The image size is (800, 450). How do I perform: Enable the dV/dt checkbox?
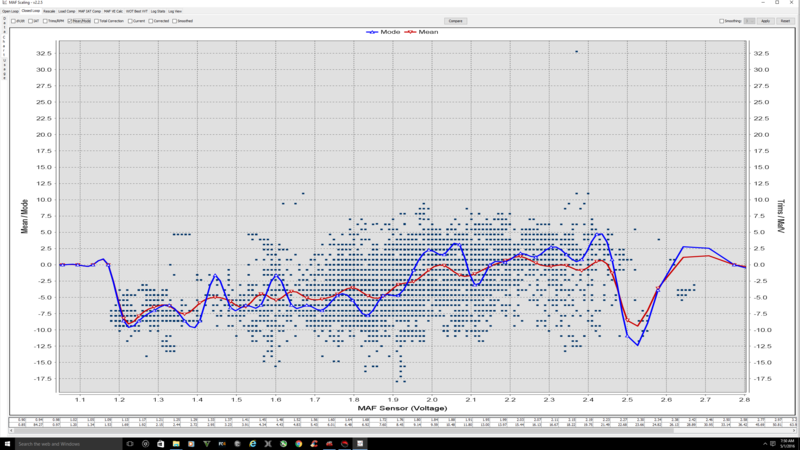click(13, 21)
